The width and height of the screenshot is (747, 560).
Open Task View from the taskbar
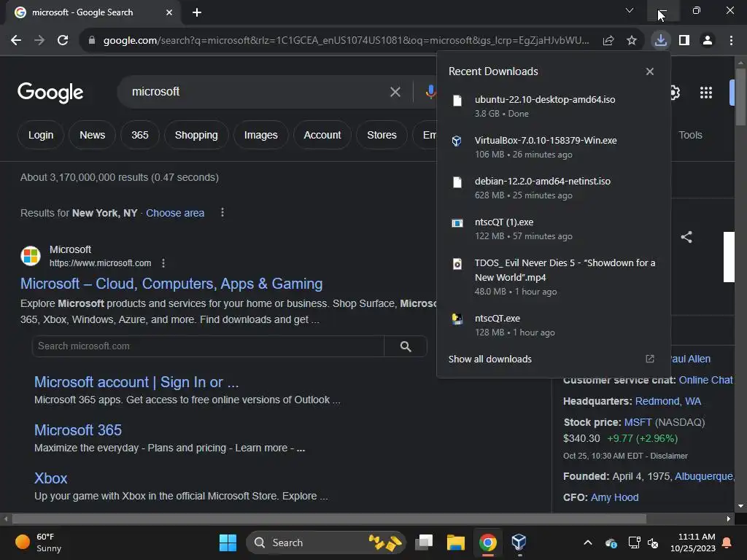click(x=424, y=542)
